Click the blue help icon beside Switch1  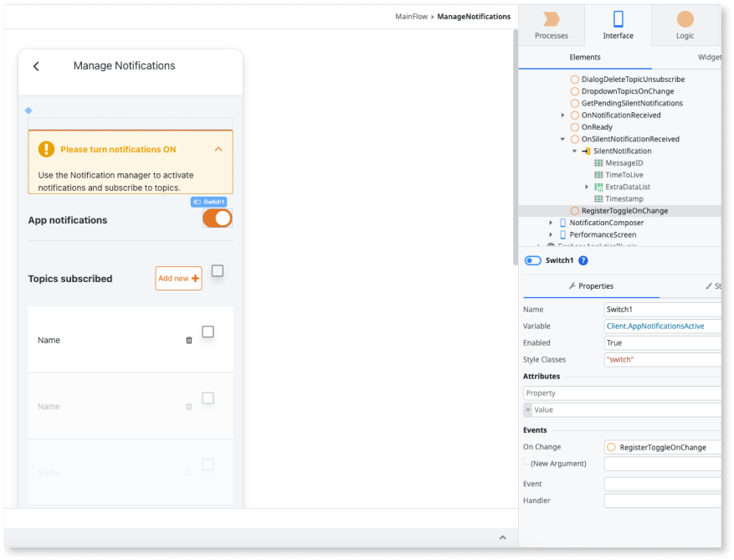[x=583, y=260]
